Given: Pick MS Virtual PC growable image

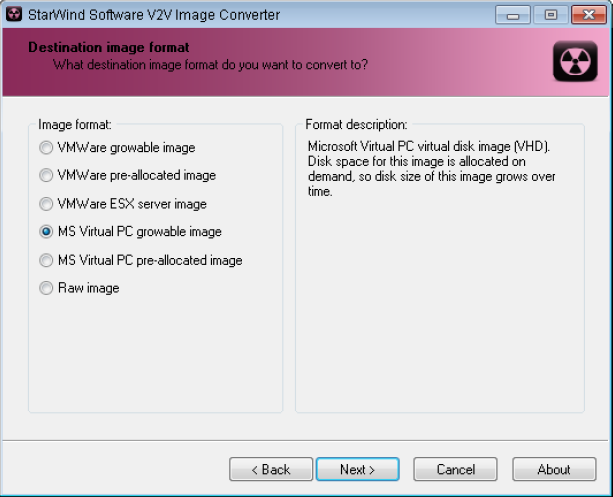Looking at the screenshot, I should 46,232.
